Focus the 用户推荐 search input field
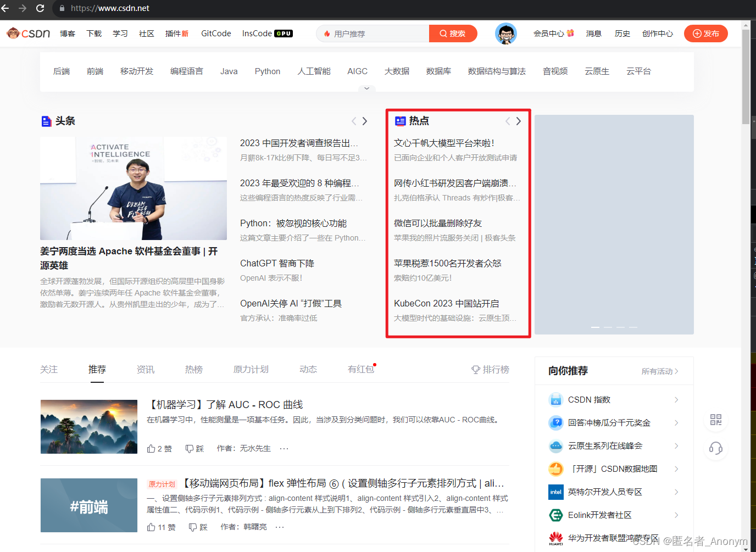 373,34
